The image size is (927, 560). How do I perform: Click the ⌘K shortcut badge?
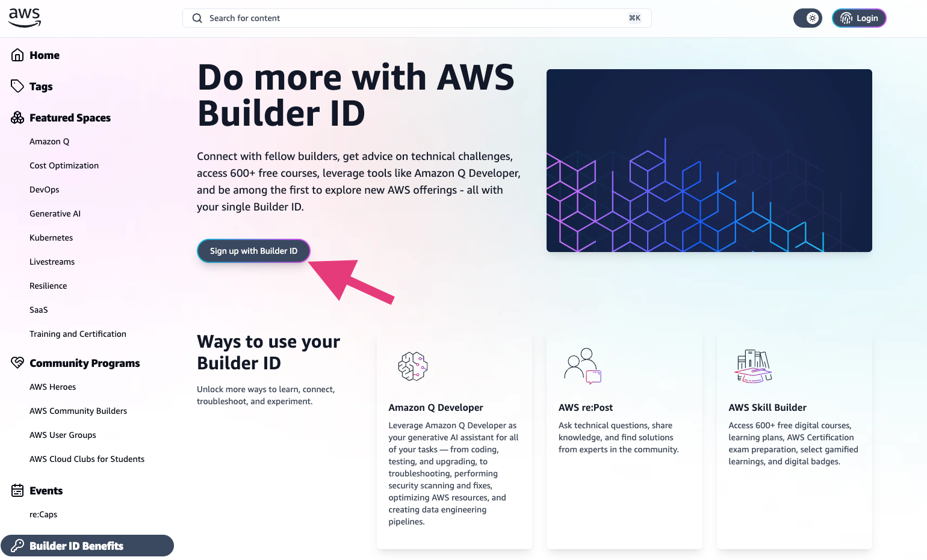click(634, 18)
